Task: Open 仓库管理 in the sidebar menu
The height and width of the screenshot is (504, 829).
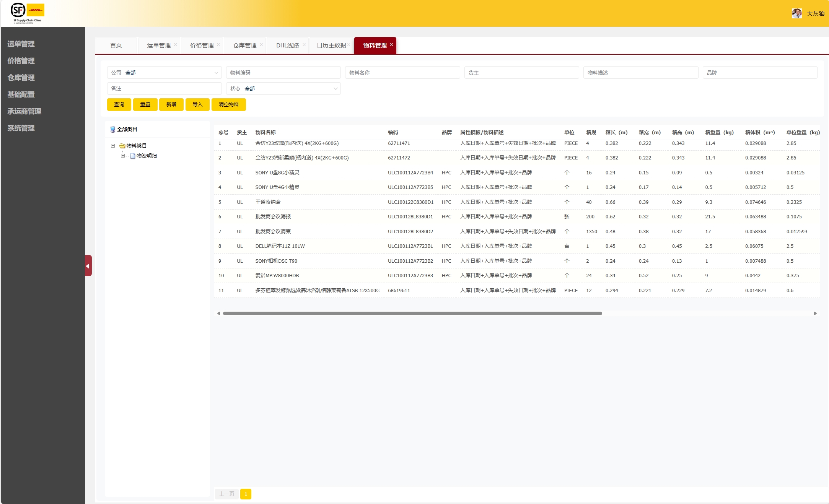Action: coord(21,78)
